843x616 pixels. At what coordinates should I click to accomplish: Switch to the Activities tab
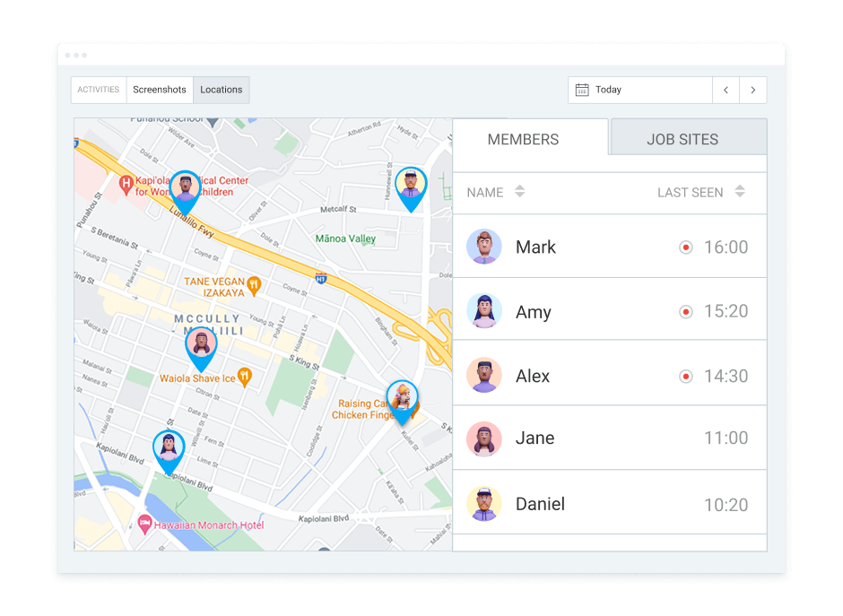(x=99, y=90)
